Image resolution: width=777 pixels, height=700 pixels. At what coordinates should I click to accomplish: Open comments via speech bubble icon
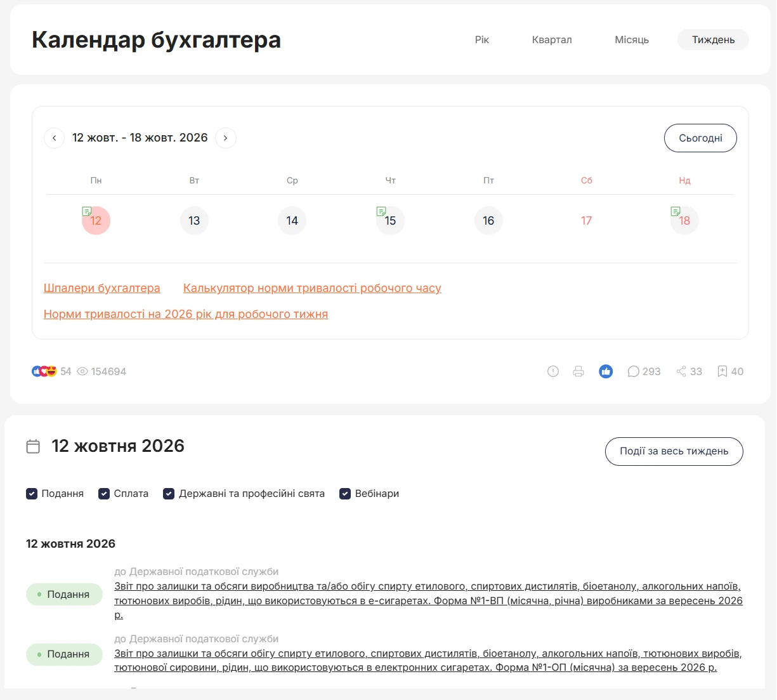tap(633, 371)
